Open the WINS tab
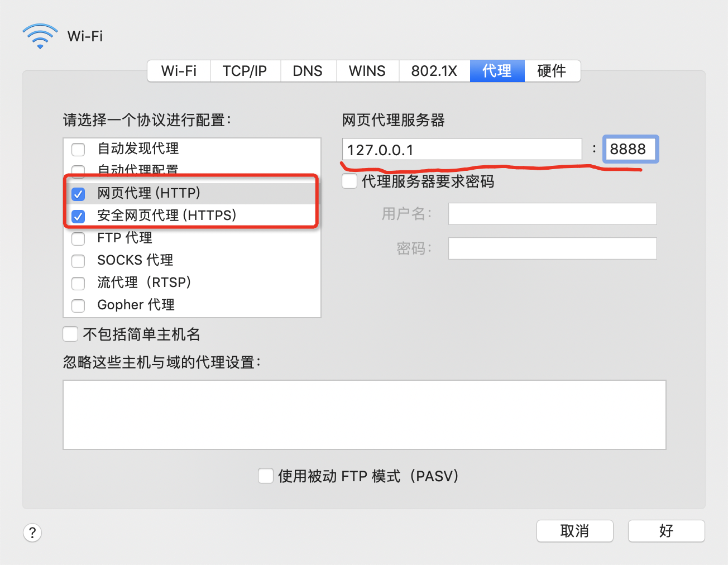This screenshot has height=565, width=728. pyautogui.click(x=367, y=71)
